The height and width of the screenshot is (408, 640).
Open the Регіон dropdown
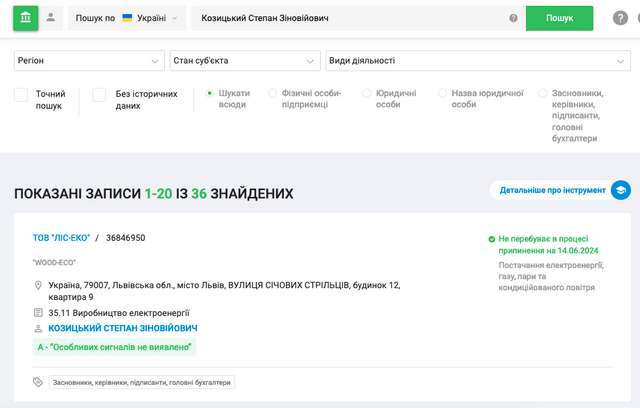(89, 61)
